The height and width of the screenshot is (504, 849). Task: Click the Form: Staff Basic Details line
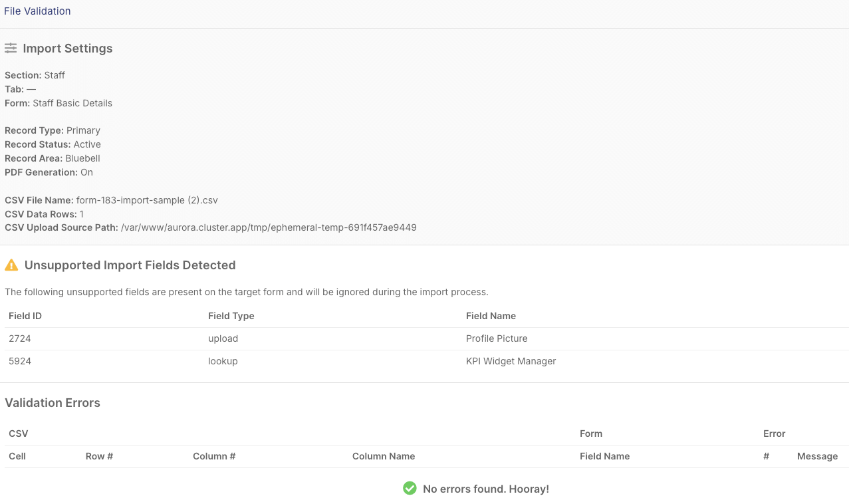(59, 103)
